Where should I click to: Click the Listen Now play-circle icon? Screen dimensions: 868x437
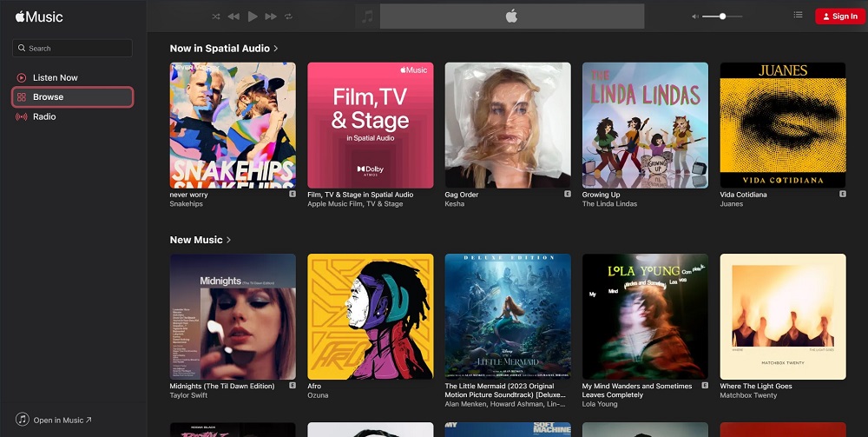coord(22,77)
